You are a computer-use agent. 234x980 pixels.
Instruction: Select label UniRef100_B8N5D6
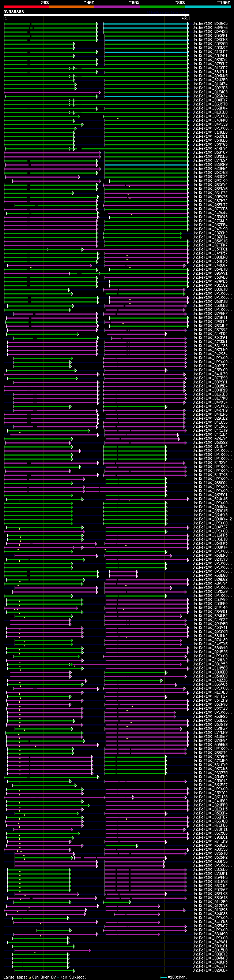coord(210,157)
